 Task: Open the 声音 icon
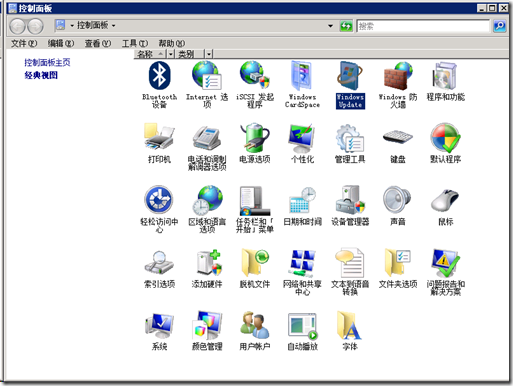tap(398, 206)
